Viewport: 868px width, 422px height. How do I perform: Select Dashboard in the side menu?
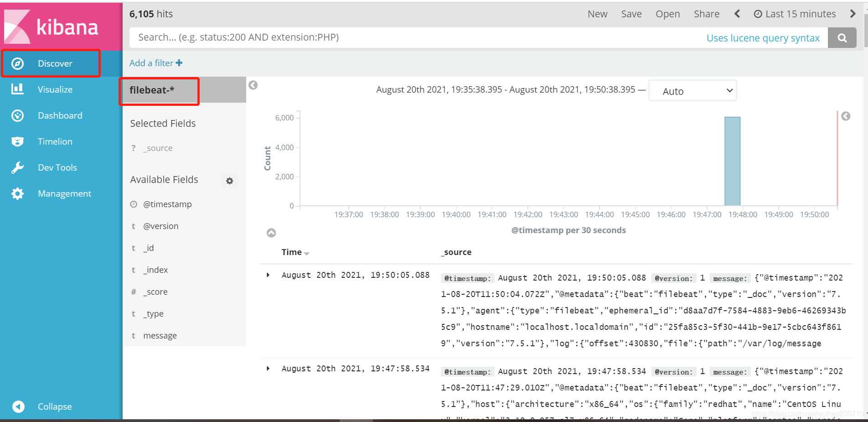(x=60, y=115)
